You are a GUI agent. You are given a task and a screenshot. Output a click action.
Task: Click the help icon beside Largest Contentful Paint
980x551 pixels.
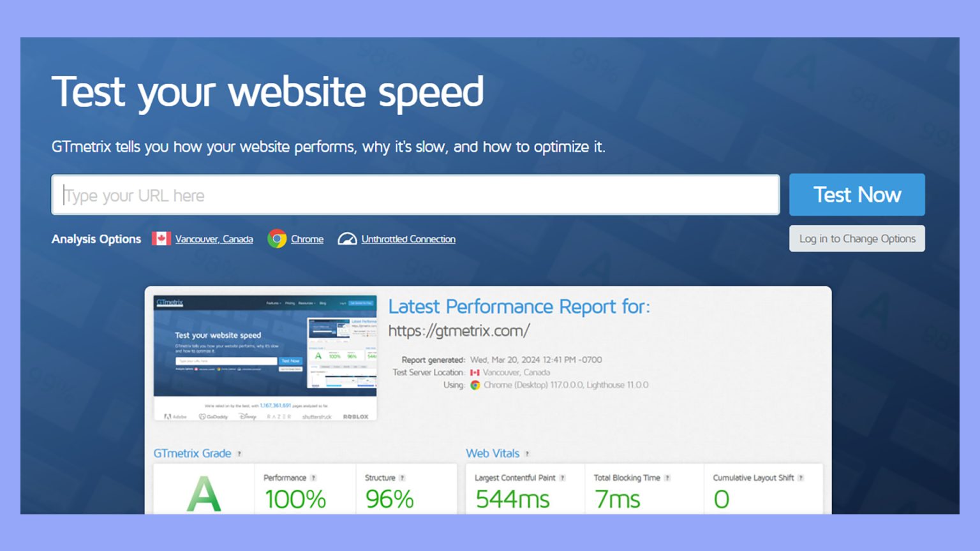click(x=561, y=477)
